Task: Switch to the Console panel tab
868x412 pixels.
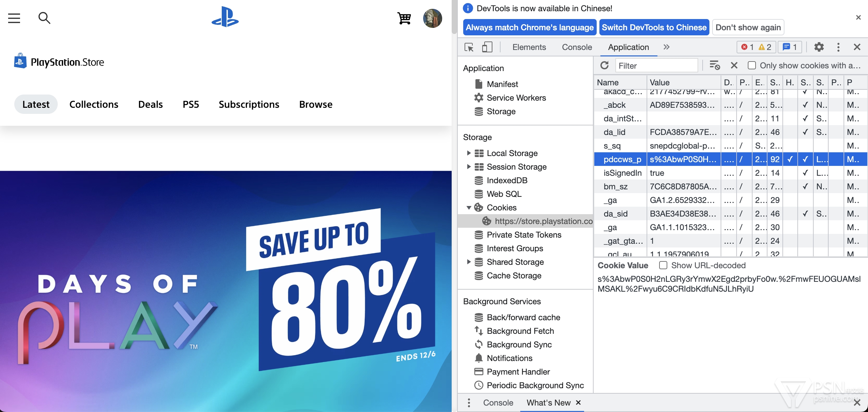Action: pos(577,47)
